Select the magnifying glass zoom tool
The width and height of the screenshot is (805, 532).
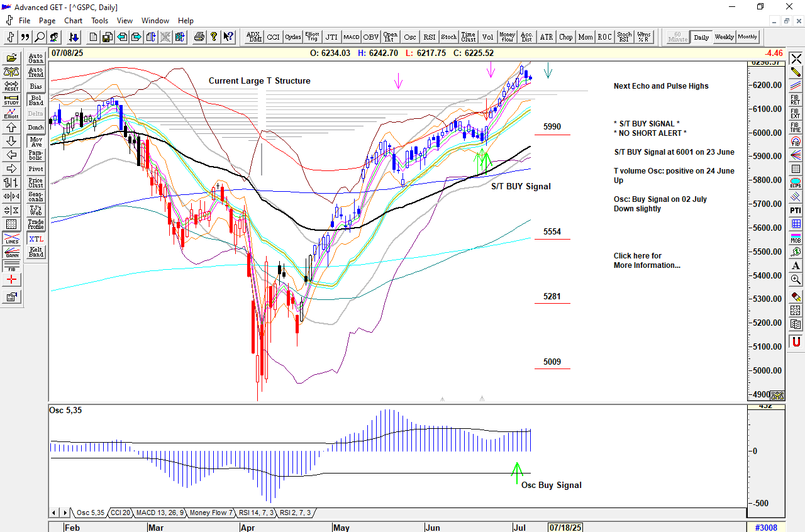click(40, 37)
